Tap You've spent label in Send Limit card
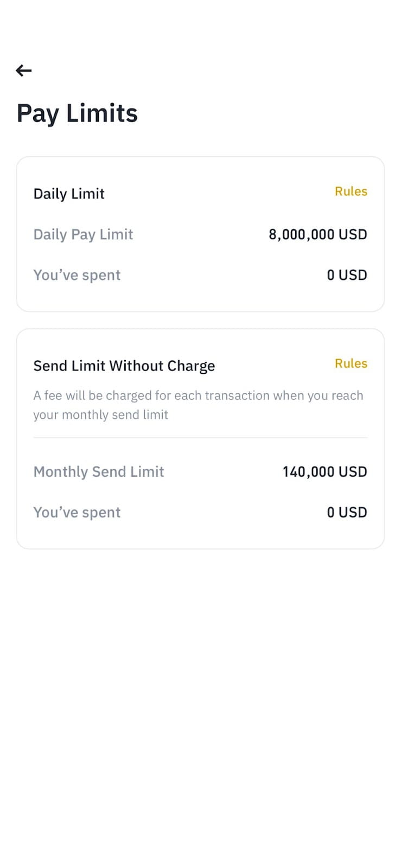 click(77, 512)
